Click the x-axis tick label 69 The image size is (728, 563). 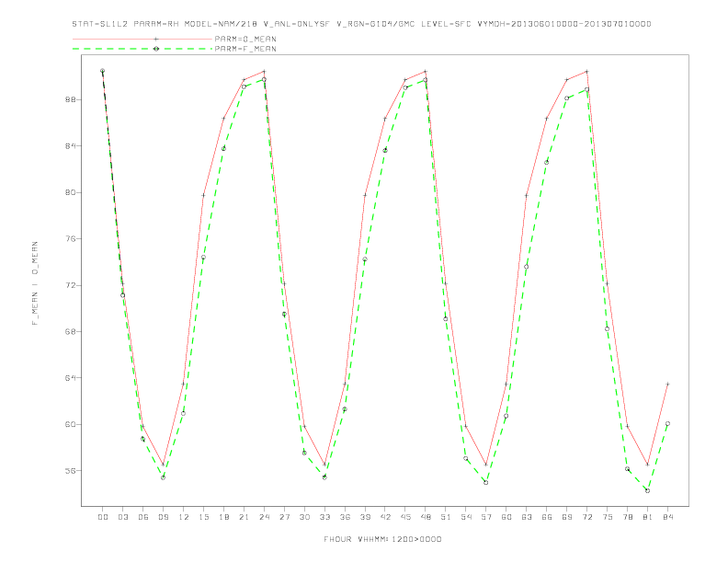click(567, 517)
